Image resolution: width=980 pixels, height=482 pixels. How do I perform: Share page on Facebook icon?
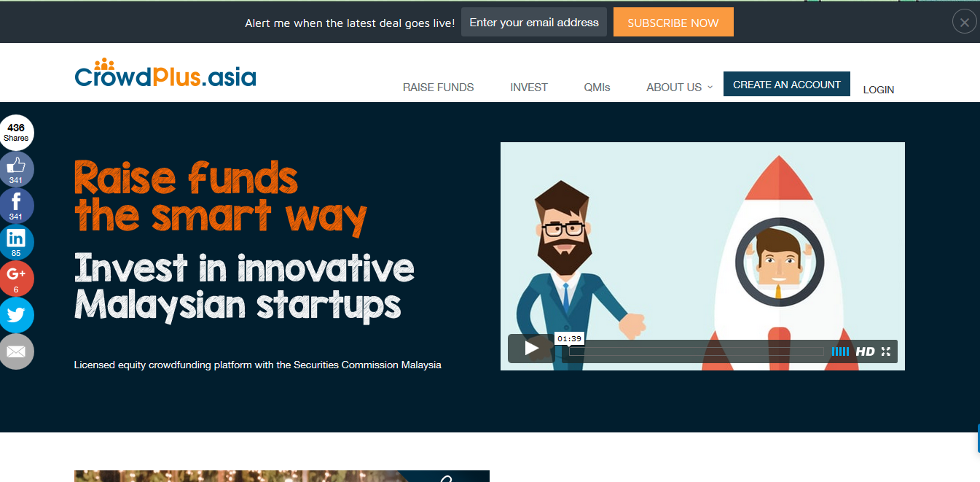[16, 206]
